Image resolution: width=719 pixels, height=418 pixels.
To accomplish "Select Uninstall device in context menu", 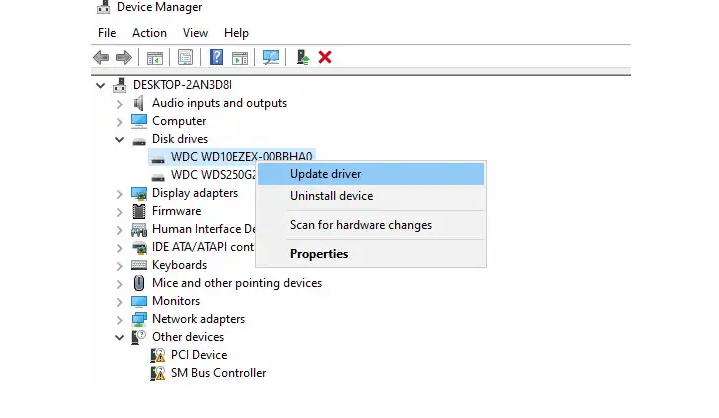I will (331, 196).
